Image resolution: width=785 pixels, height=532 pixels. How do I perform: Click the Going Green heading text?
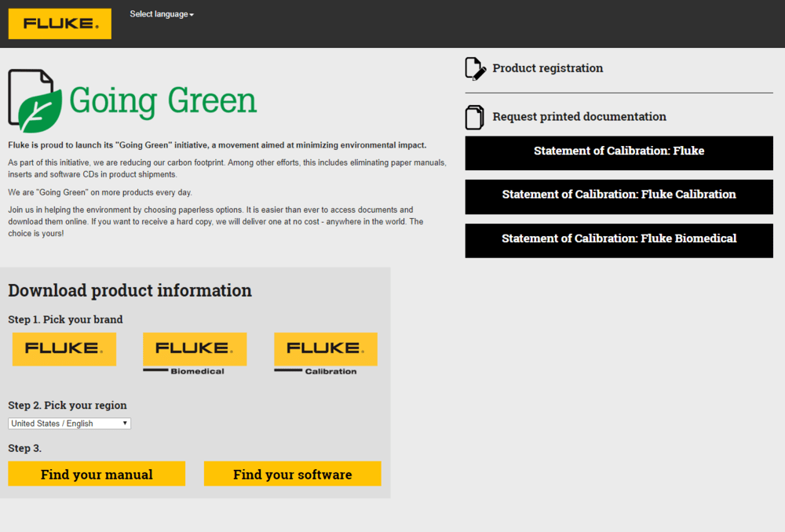(162, 101)
